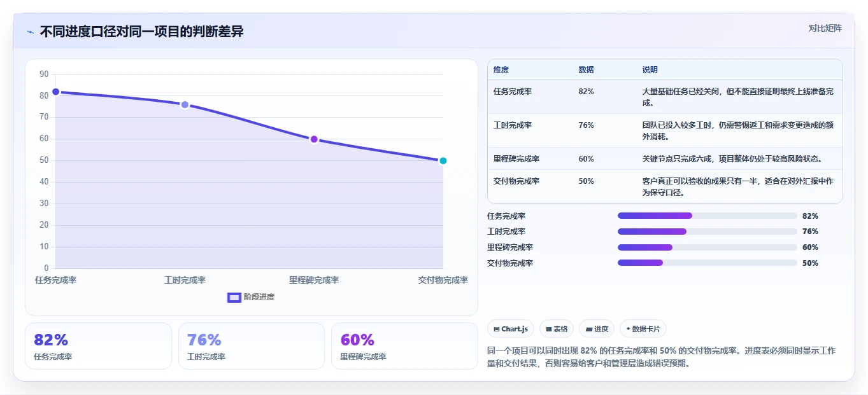Click the summary paragraph starting 同一个项目
868x395 pixels.
click(x=661, y=357)
